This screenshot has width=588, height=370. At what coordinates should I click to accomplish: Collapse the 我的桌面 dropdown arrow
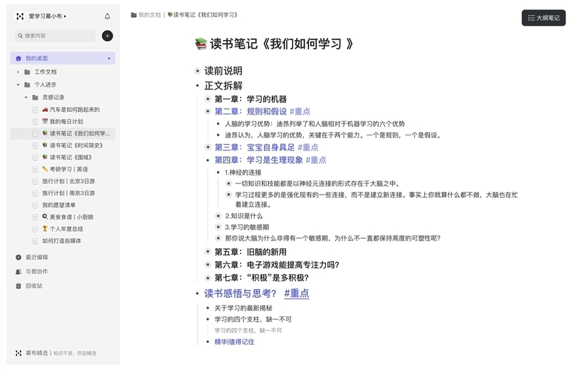[x=109, y=58]
